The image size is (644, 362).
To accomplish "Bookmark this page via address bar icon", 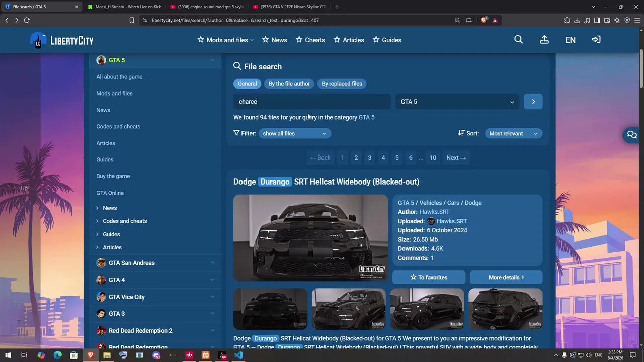I will coord(132,20).
